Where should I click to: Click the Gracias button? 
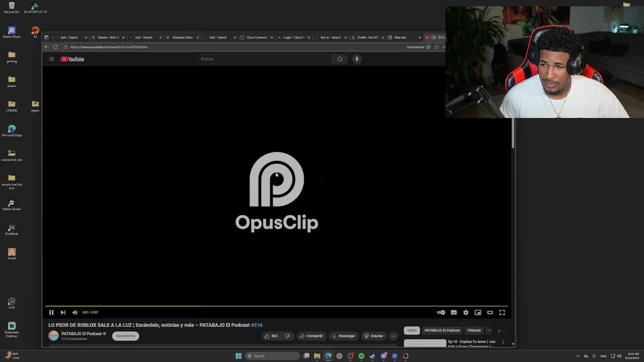(373, 336)
